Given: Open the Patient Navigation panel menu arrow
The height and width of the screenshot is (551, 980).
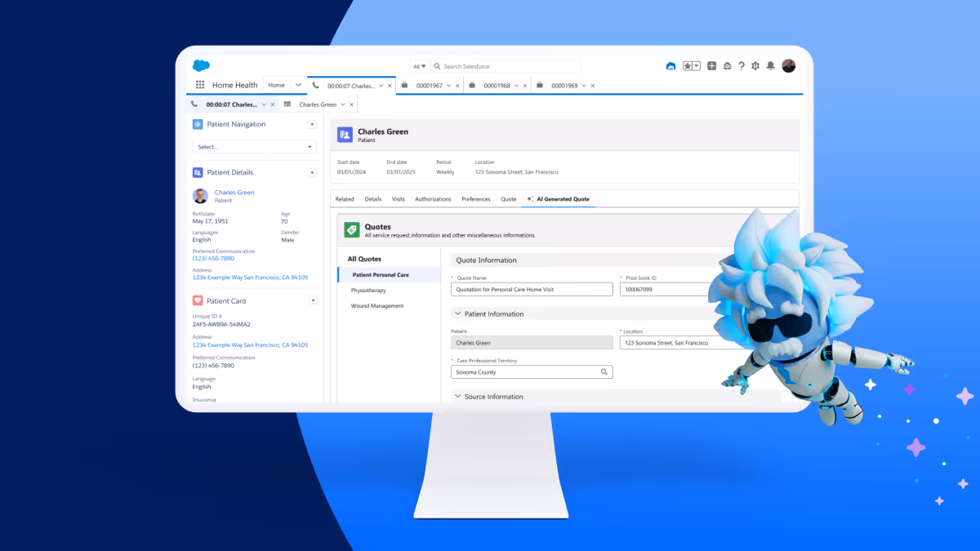Looking at the screenshot, I should 312,124.
